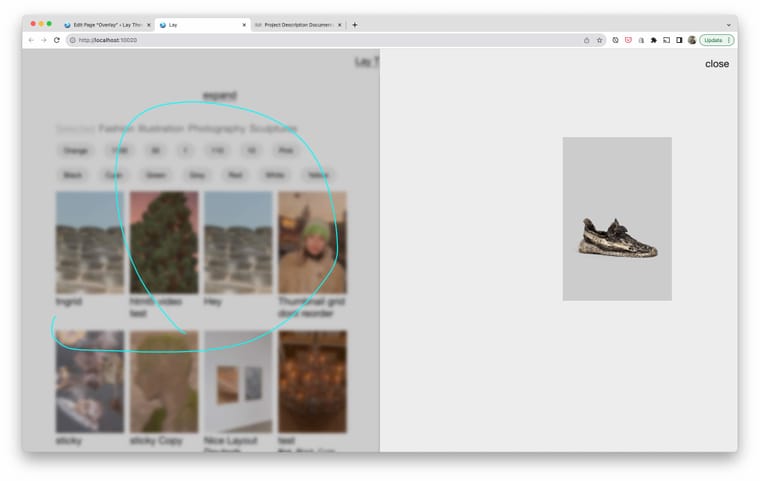Select the Photography category filter
The width and height of the screenshot is (760, 481).
[217, 129]
